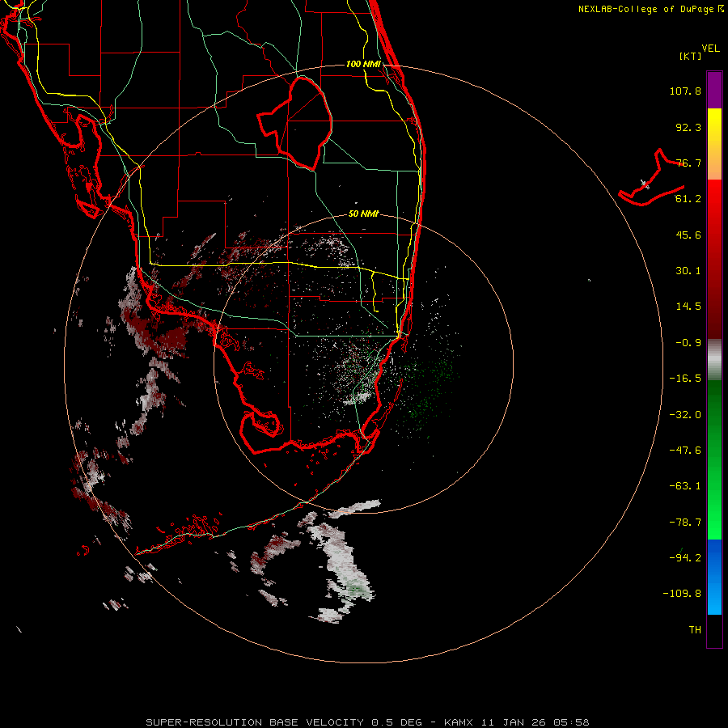The image size is (728, 728).
Task: Click the gray near-zero color bar segment
Action: (x=714, y=358)
